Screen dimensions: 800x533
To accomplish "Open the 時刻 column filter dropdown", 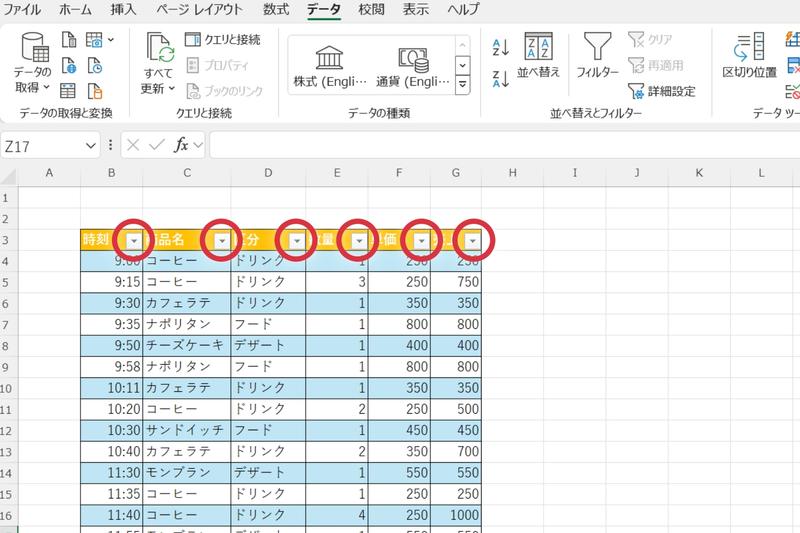I will 134,241.
